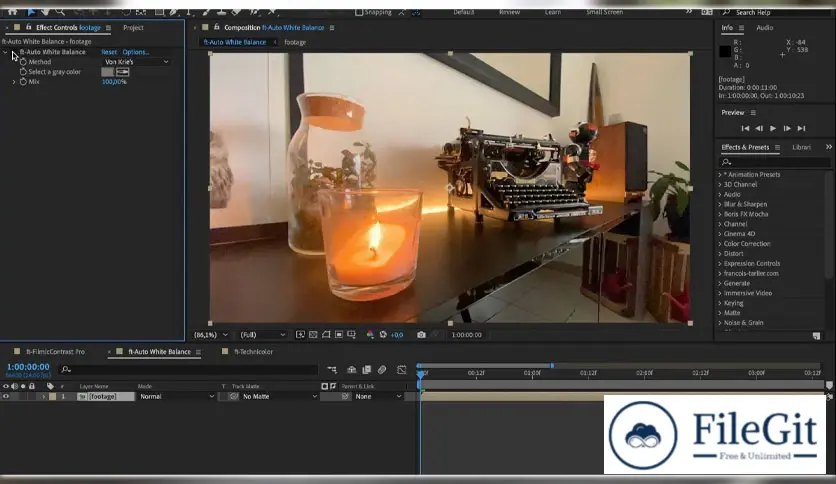
Task: Expand the Mix property
Action: click(x=14, y=82)
